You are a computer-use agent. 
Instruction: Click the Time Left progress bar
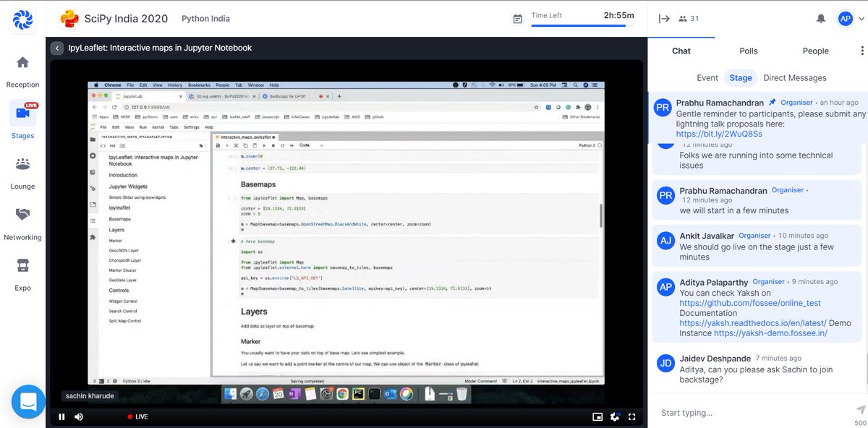pyautogui.click(x=582, y=26)
